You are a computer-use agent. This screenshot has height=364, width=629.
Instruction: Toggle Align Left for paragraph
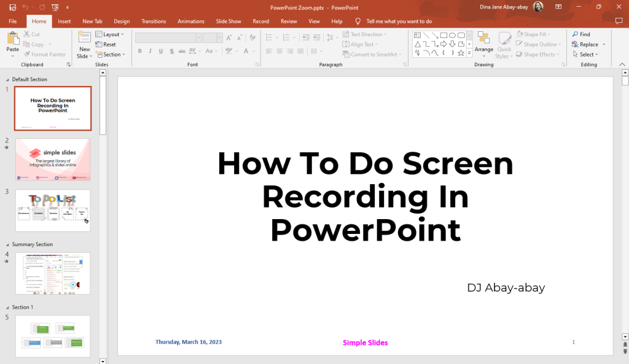click(269, 51)
